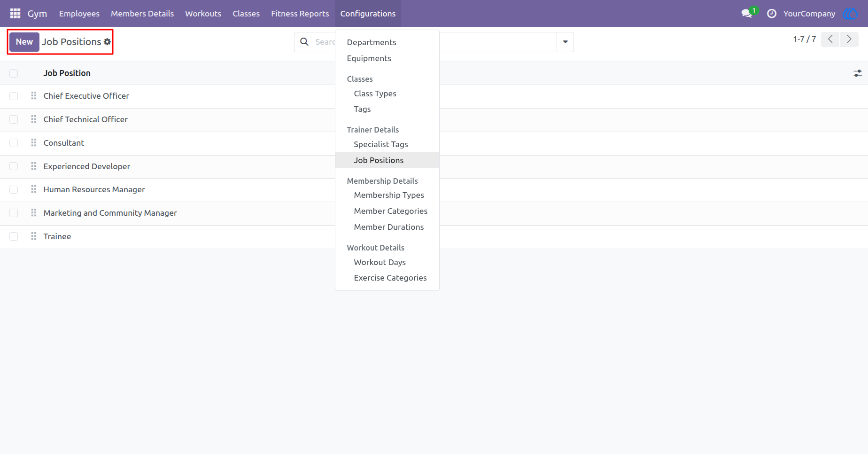
Task: Open the Fitness Reports menu
Action: coord(300,14)
